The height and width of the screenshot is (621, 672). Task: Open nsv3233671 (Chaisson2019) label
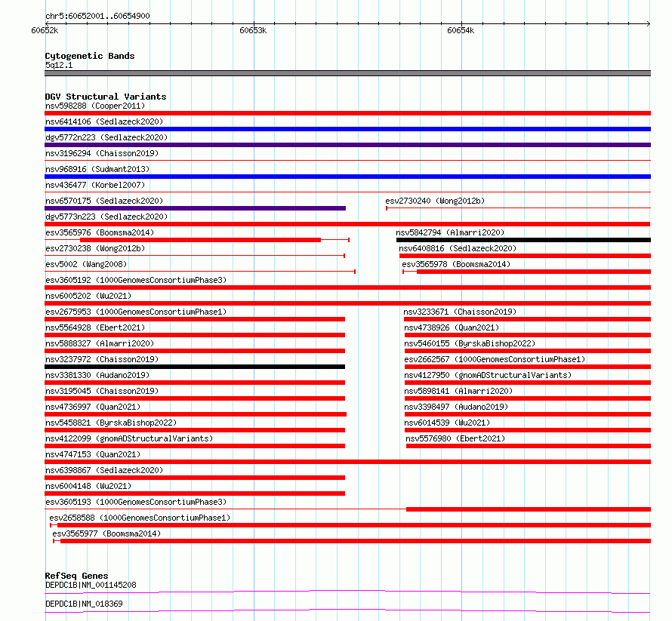point(460,312)
